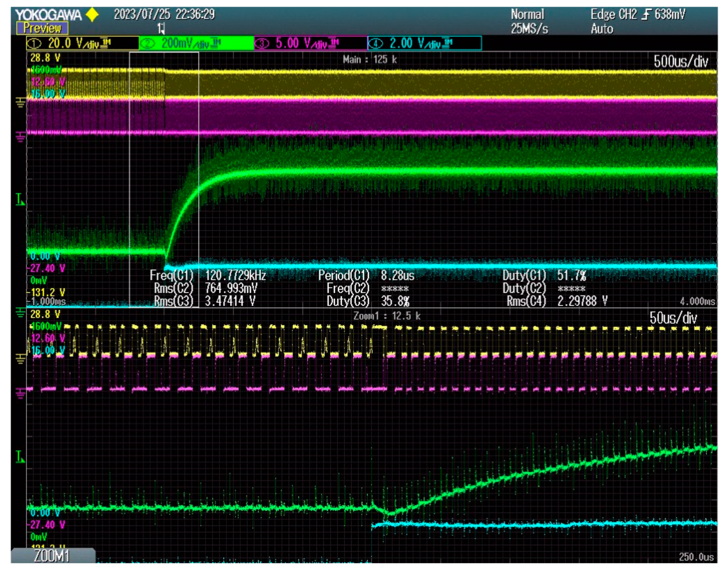This screenshot has width=728, height=573.
Task: Click the circled 1 channel number icon
Action: pos(34,44)
